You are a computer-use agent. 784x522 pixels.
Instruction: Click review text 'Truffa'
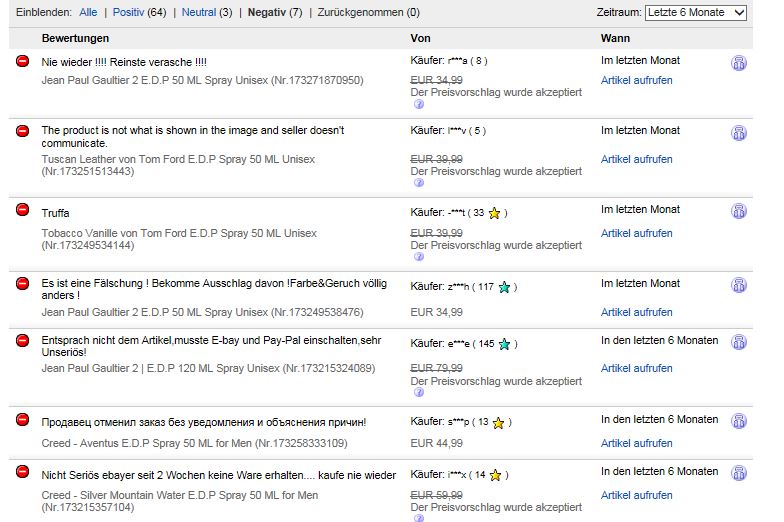pos(56,213)
